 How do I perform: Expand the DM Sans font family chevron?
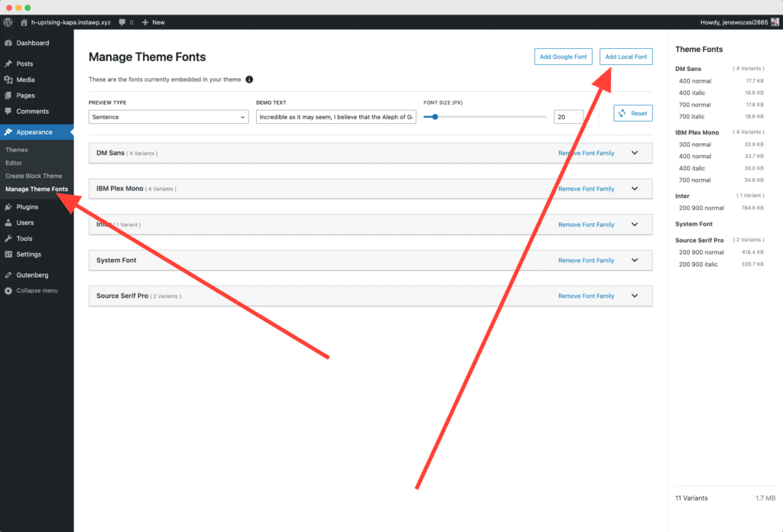pos(635,153)
